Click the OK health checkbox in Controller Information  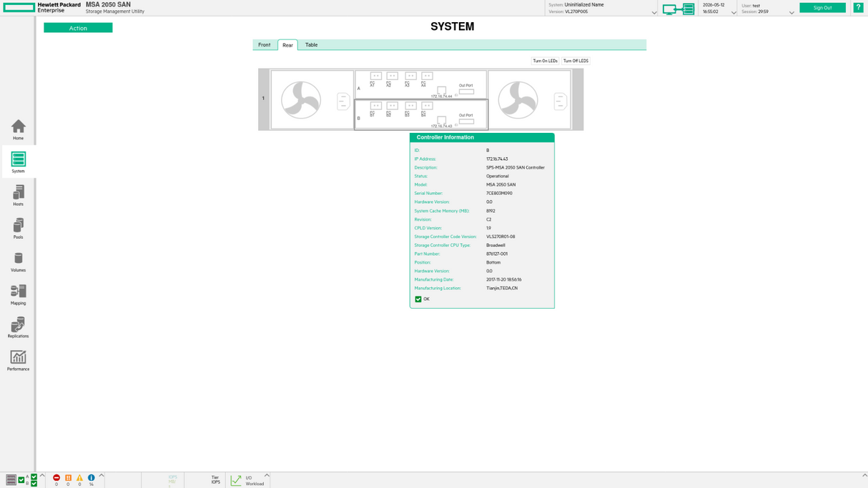tap(418, 299)
